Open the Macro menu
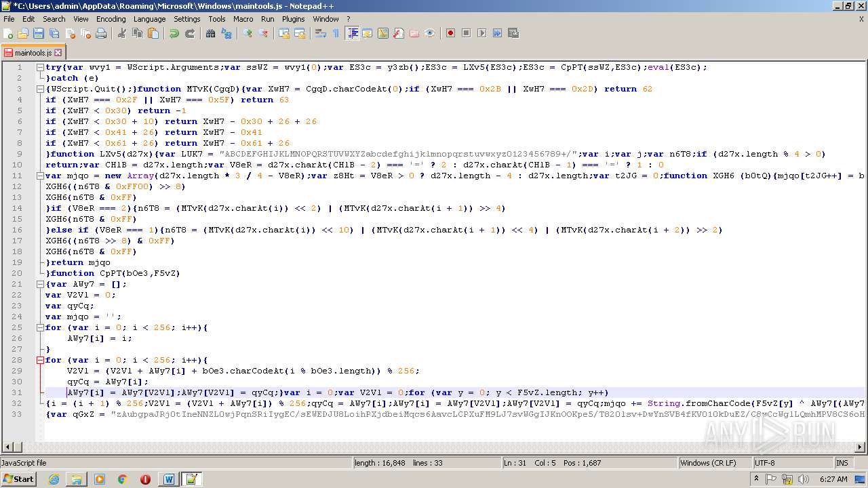Screen dimensions: 868x488 click(x=243, y=19)
